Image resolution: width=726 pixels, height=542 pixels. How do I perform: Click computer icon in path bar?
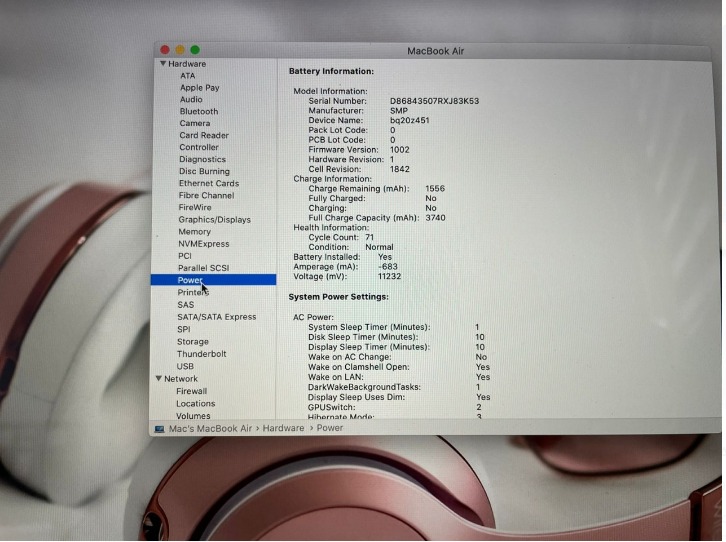point(159,429)
